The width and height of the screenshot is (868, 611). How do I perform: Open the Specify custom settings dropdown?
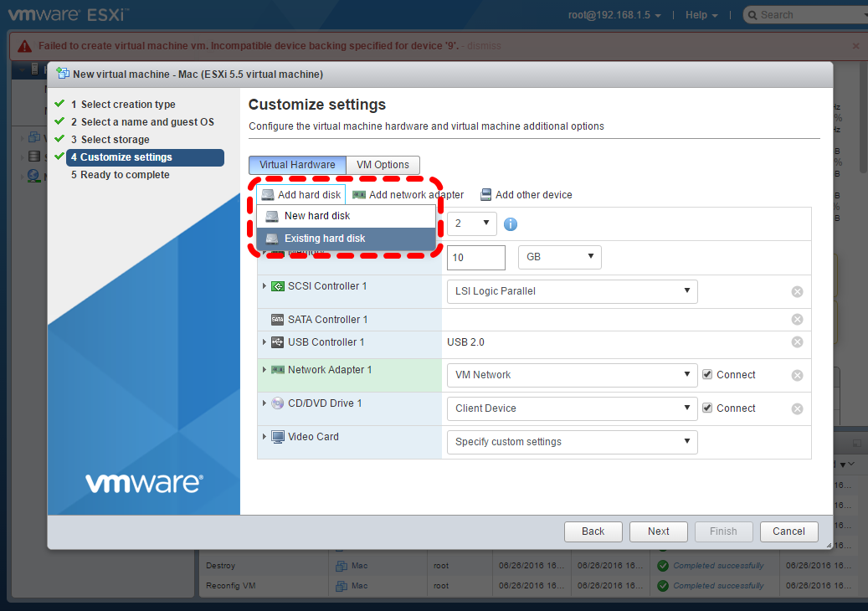pos(572,442)
